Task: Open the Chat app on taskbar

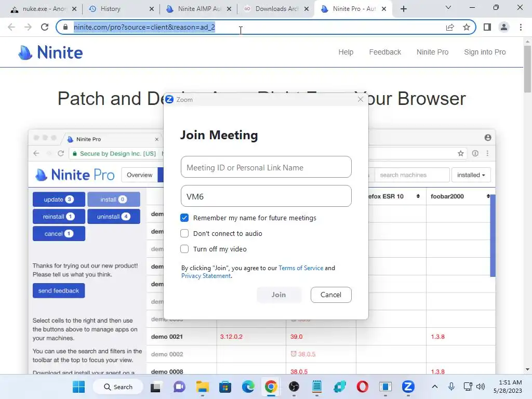Action: click(x=179, y=387)
